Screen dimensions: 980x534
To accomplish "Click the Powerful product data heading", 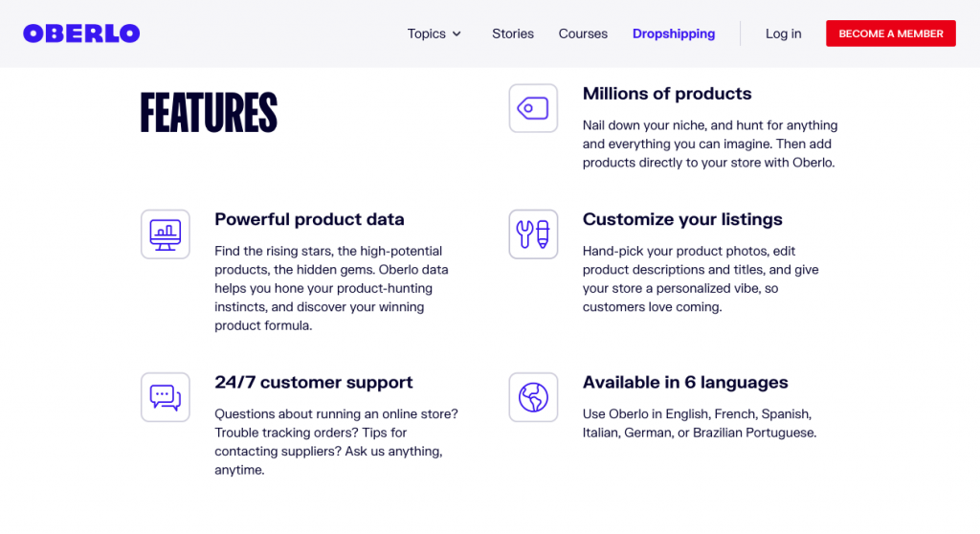I will point(309,219).
